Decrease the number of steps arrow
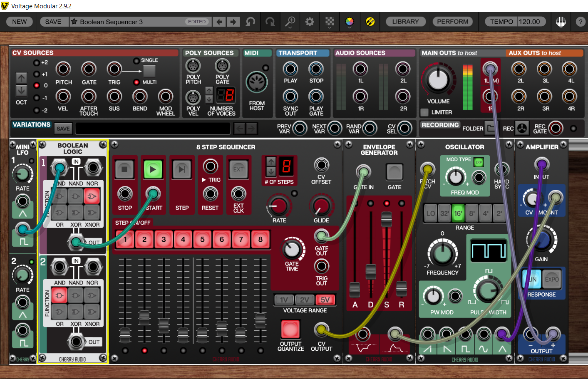Viewport: 588px width, 379px height. pos(271,171)
